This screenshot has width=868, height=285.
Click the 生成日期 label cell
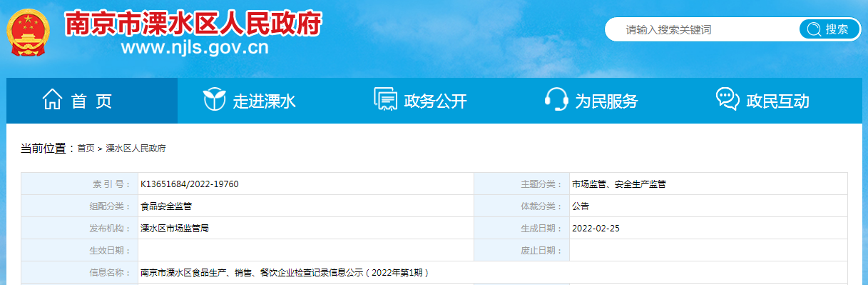(x=521, y=228)
